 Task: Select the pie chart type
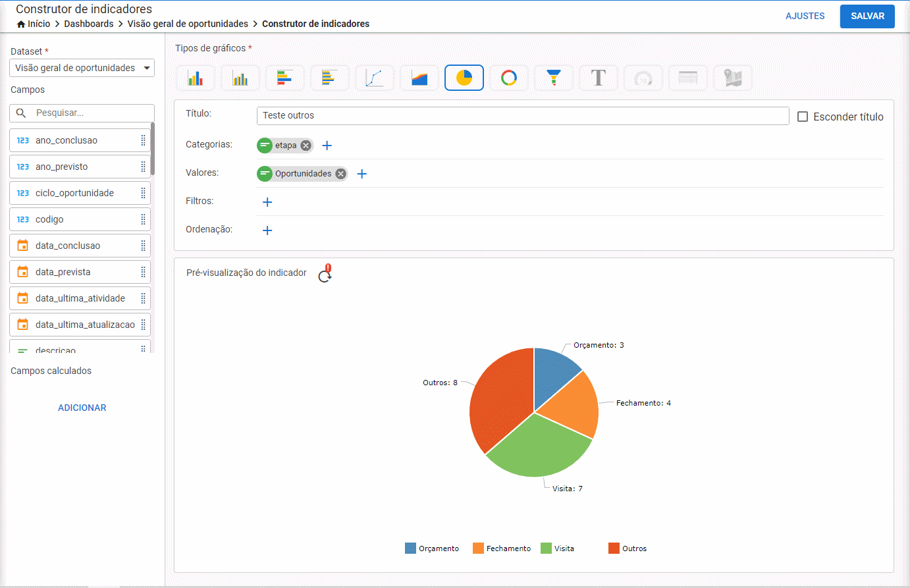(x=464, y=78)
